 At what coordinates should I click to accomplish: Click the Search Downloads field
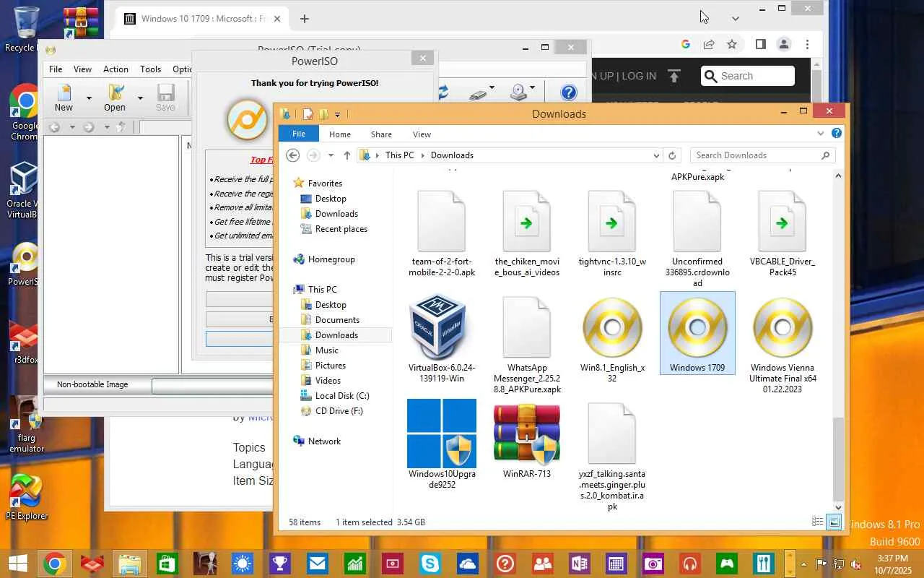click(762, 155)
